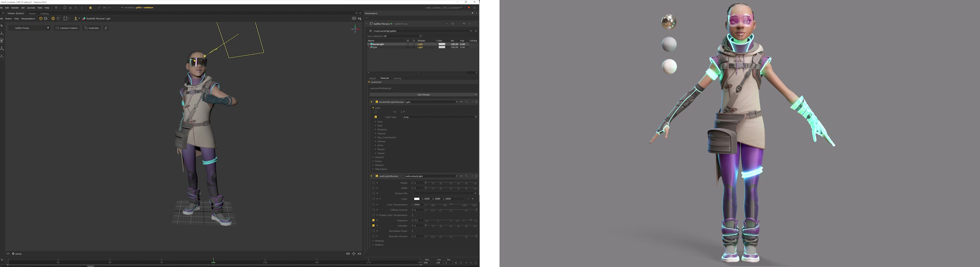Click the Exposure slider
Screen dimensions: 980x267
click(x=451, y=220)
